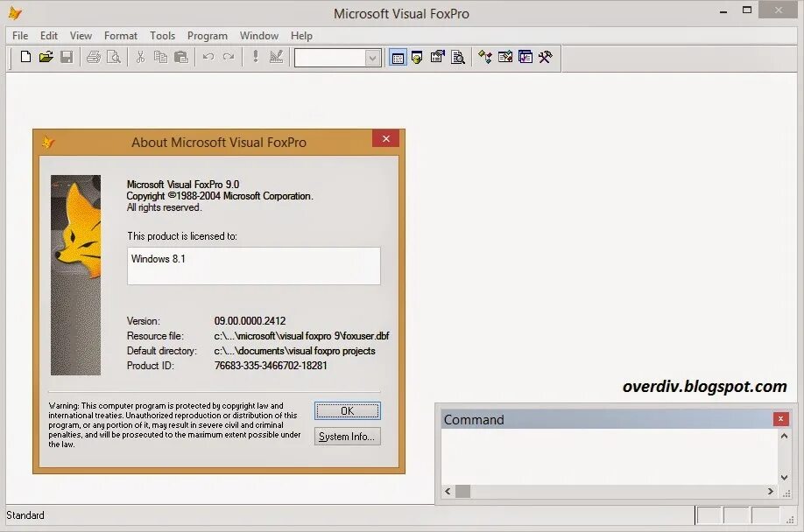Open the Object Browser toolbar icon
The height and width of the screenshot is (532, 804).
tap(505, 58)
